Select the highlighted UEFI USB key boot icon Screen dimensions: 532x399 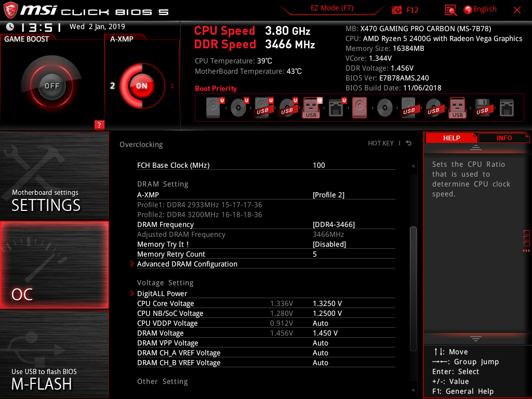312,108
